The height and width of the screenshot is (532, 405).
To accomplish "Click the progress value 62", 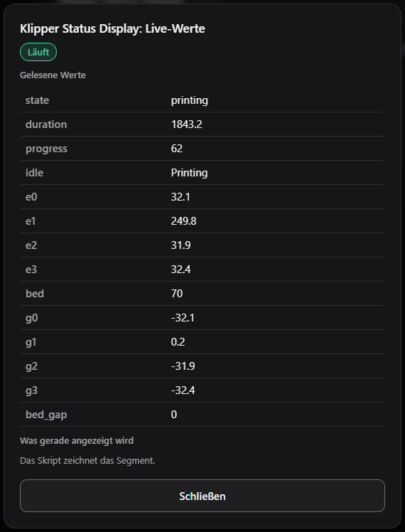I will (x=177, y=148).
